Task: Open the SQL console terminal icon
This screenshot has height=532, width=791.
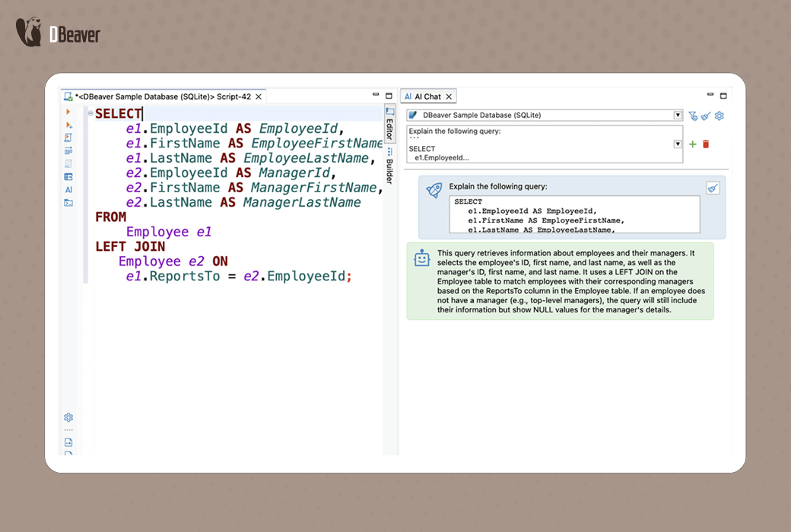Action: (x=68, y=203)
